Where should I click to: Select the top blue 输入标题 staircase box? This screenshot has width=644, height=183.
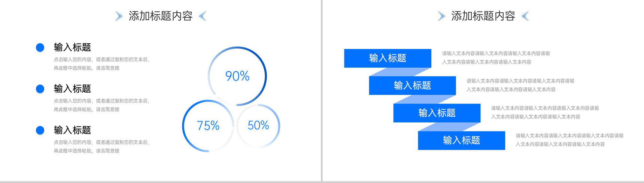pos(388,58)
